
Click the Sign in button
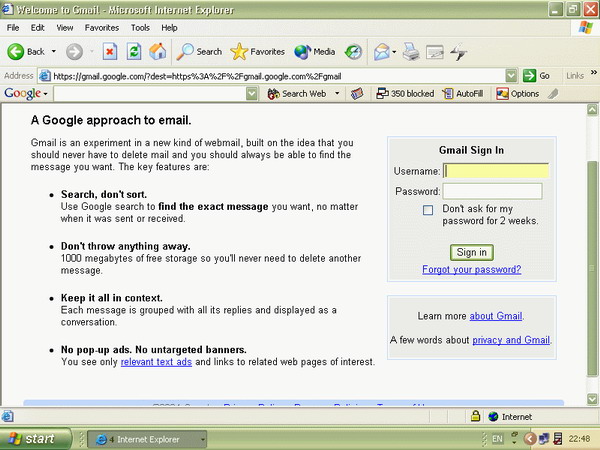pos(471,252)
